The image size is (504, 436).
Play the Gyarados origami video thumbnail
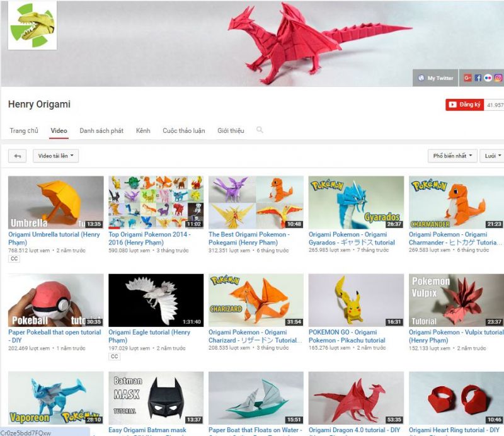(356, 202)
